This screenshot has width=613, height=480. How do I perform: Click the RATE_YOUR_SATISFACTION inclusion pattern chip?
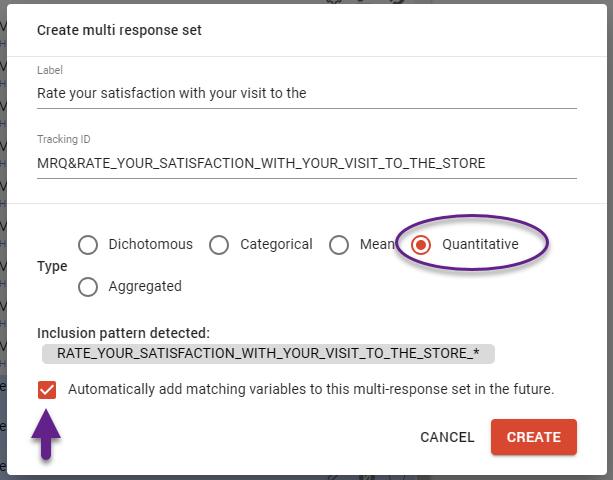coord(268,353)
